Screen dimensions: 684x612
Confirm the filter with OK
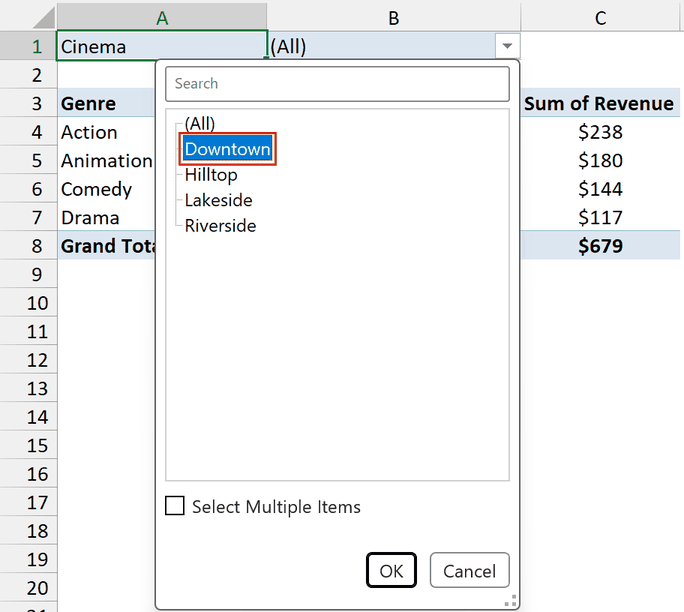pyautogui.click(x=391, y=571)
